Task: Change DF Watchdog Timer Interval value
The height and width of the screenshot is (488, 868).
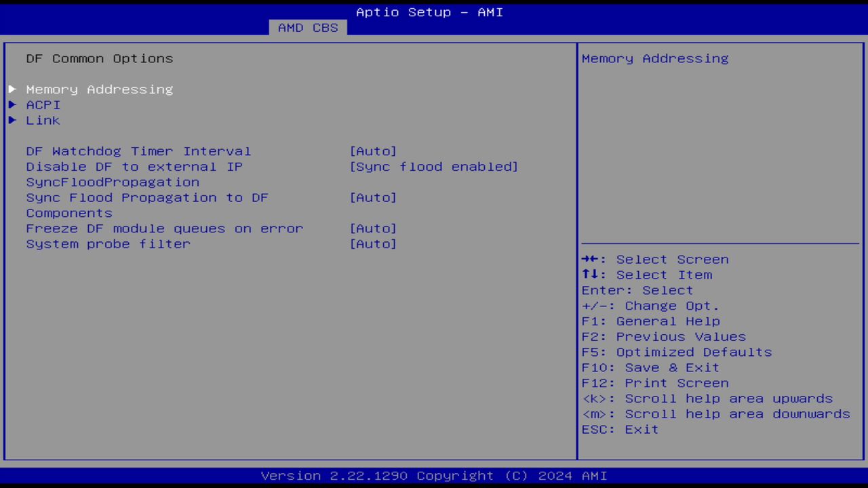Action: 373,151
